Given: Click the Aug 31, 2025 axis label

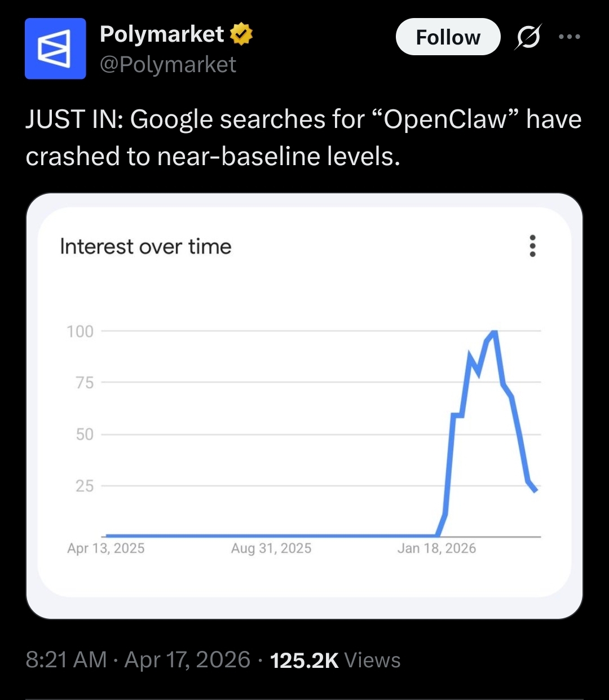Looking at the screenshot, I should pos(271,548).
